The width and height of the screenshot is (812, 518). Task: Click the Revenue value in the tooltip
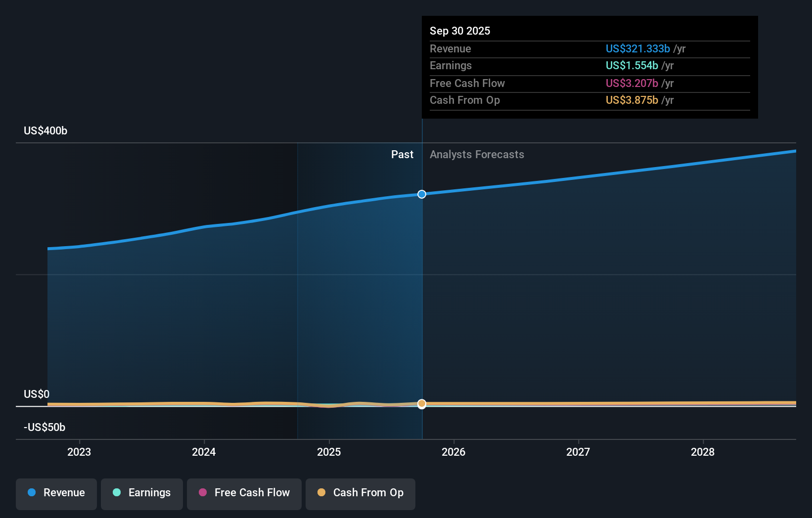[x=638, y=48]
